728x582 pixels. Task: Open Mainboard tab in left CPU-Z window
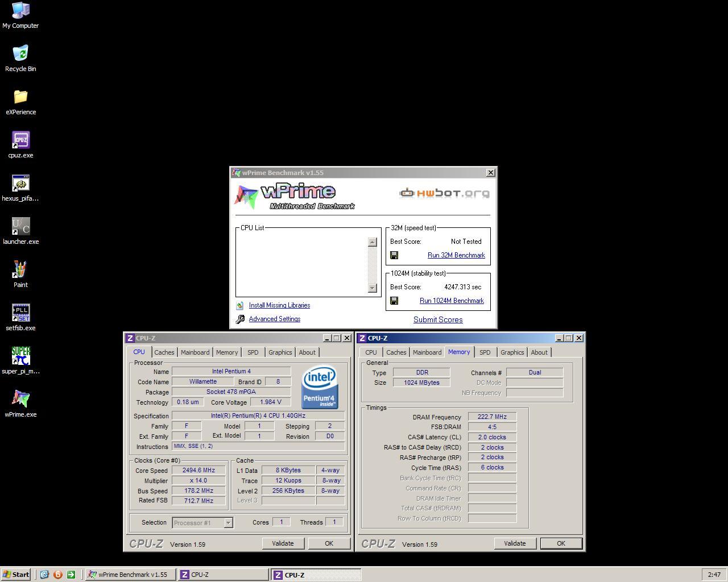coord(195,352)
